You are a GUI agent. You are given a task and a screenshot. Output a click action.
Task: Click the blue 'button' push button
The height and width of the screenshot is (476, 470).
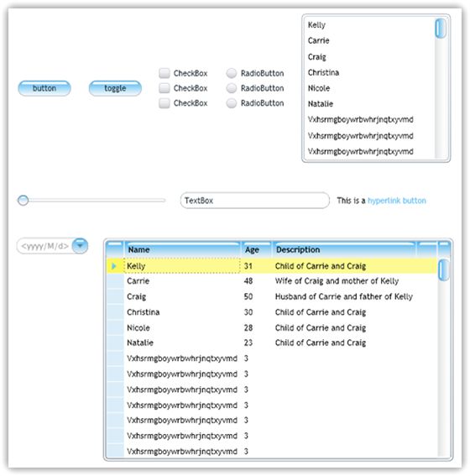[44, 88]
